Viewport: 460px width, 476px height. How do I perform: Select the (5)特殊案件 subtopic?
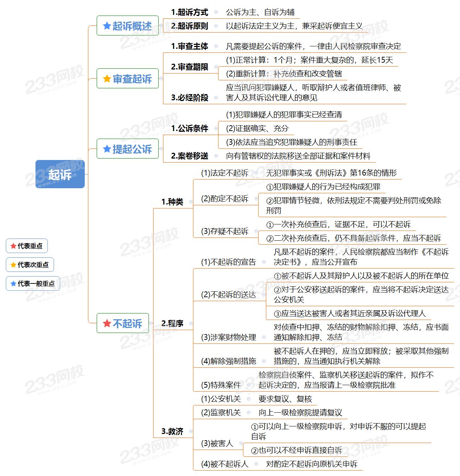click(x=221, y=385)
